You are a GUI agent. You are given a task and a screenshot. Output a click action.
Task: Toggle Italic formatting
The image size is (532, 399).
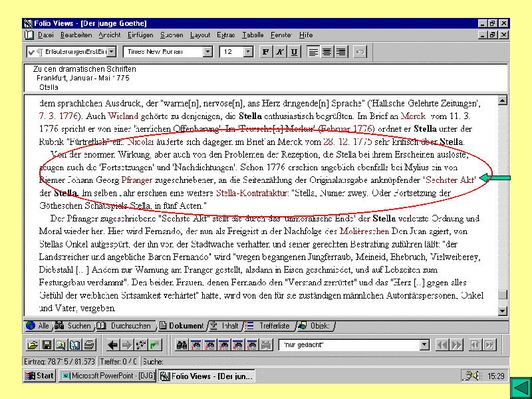(279, 51)
